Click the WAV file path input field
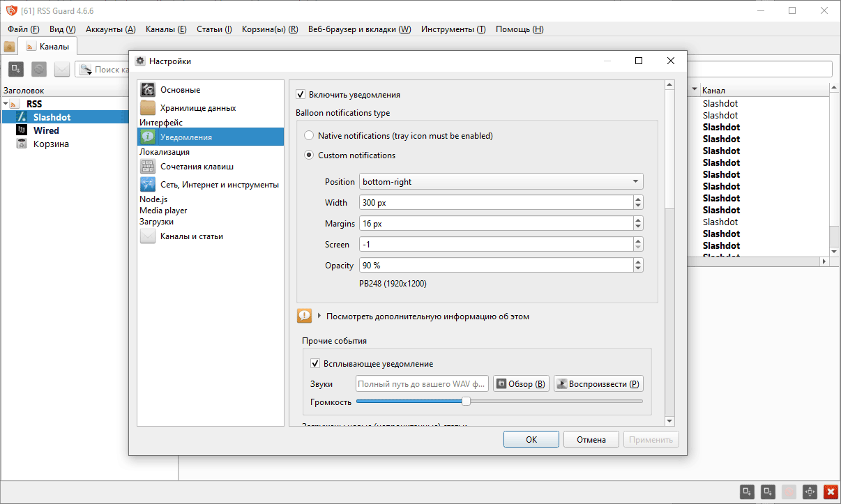 pos(422,384)
